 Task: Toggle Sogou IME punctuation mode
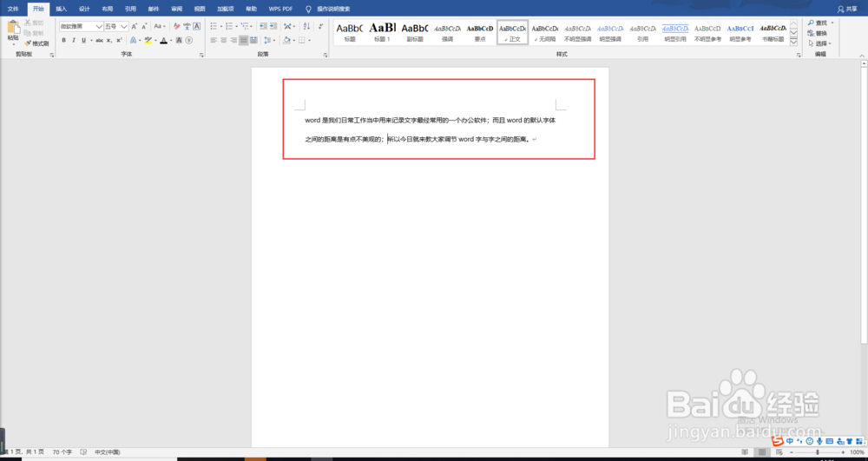click(x=800, y=441)
